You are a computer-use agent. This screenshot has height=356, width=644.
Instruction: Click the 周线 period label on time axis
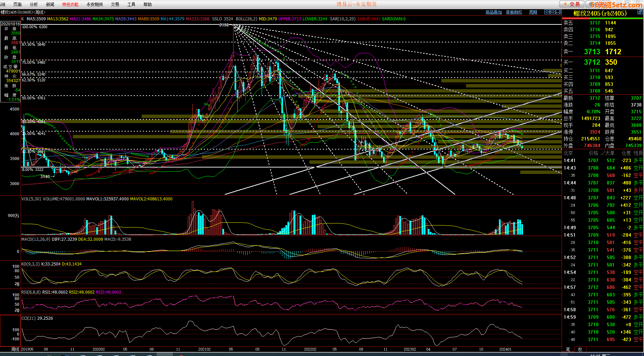[x=15, y=349]
